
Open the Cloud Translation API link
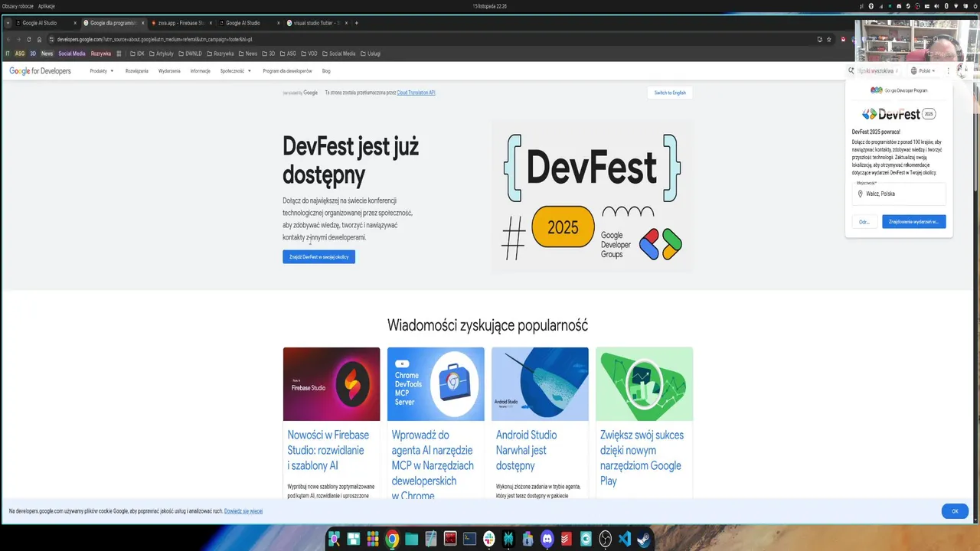click(416, 93)
